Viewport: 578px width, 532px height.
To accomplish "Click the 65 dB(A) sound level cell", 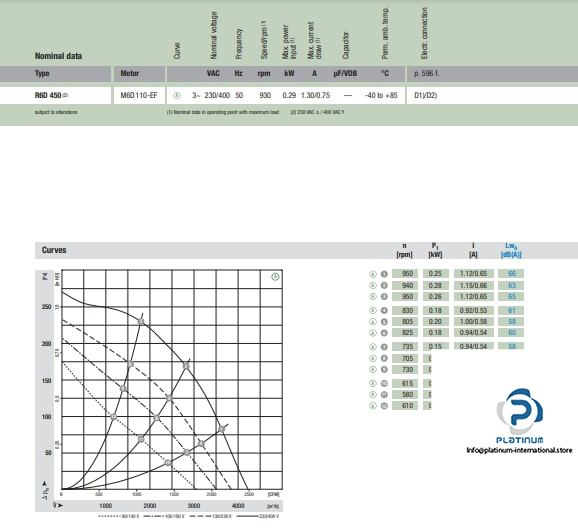I will [x=511, y=296].
